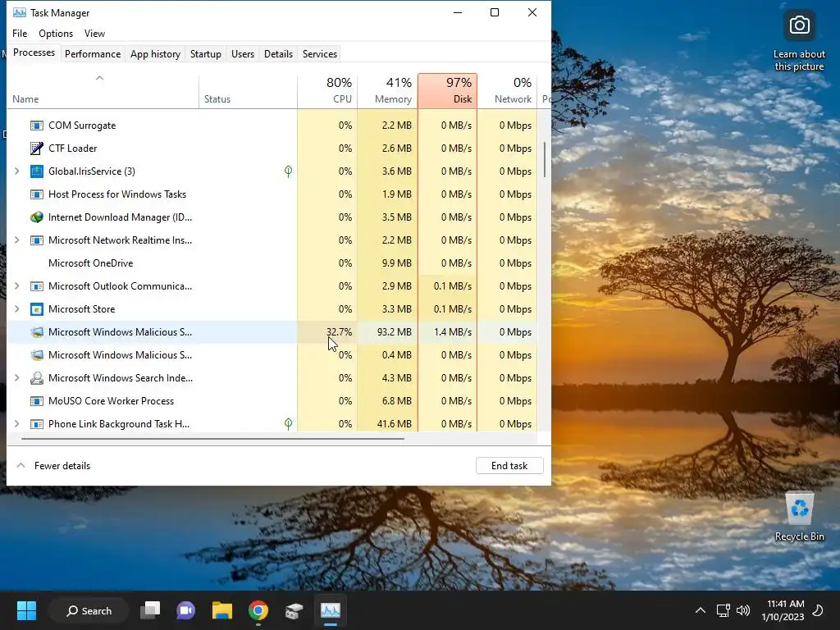Open the Chat app in the taskbar
The height and width of the screenshot is (630, 840).
[x=186, y=610]
